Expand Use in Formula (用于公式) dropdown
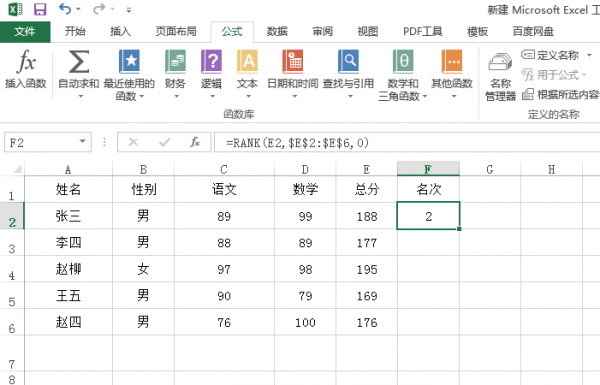 point(584,75)
